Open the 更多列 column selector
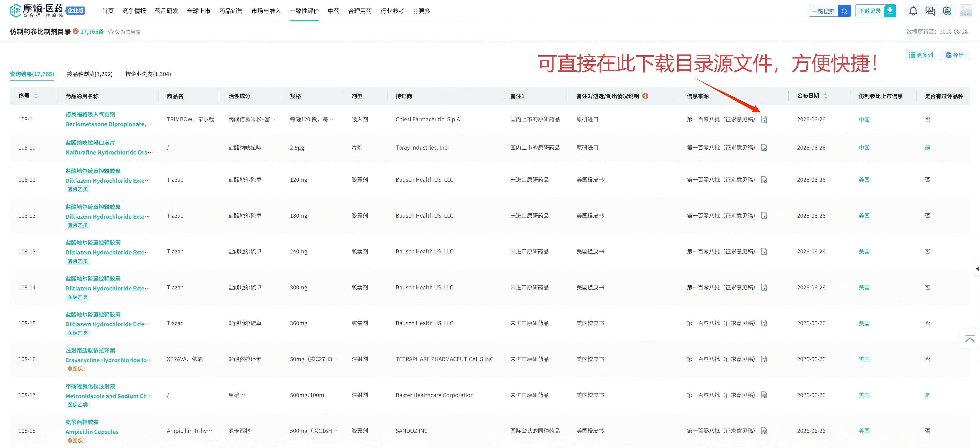The height and width of the screenshot is (448, 980). pyautogui.click(x=921, y=55)
